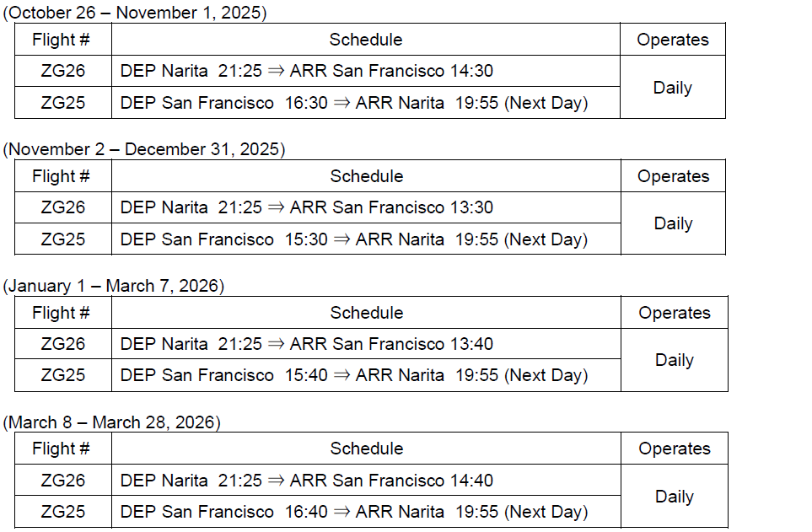Click the schedule departing San Francisco 16:40
The width and height of the screenshot is (812, 532).
coord(353,512)
